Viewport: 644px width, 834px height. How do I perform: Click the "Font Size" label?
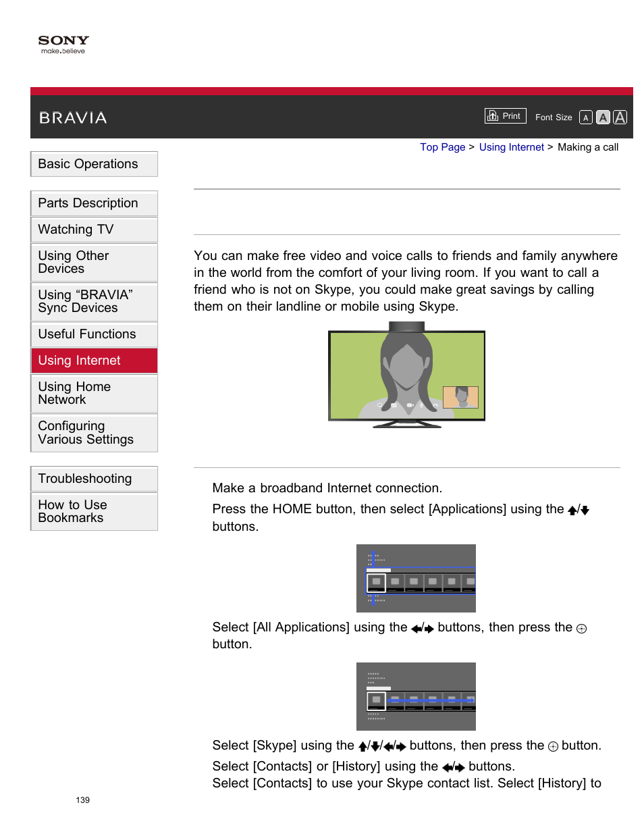pos(554,118)
